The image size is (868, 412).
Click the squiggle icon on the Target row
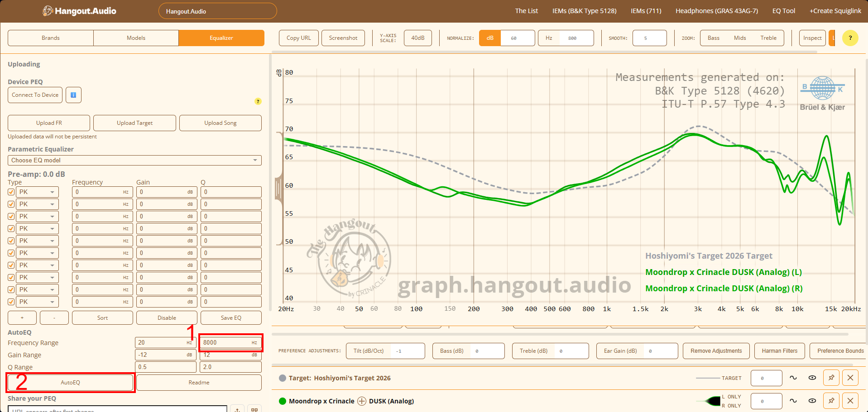coord(793,378)
